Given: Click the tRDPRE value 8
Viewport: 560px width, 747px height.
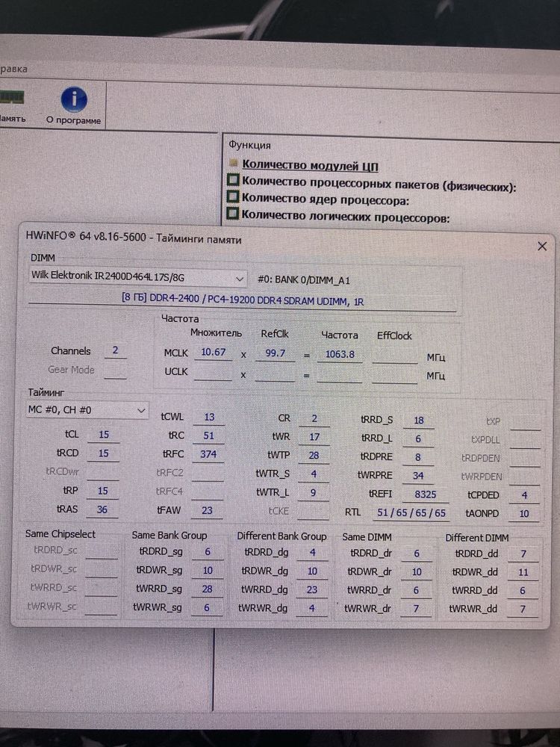Looking at the screenshot, I should 418,457.
